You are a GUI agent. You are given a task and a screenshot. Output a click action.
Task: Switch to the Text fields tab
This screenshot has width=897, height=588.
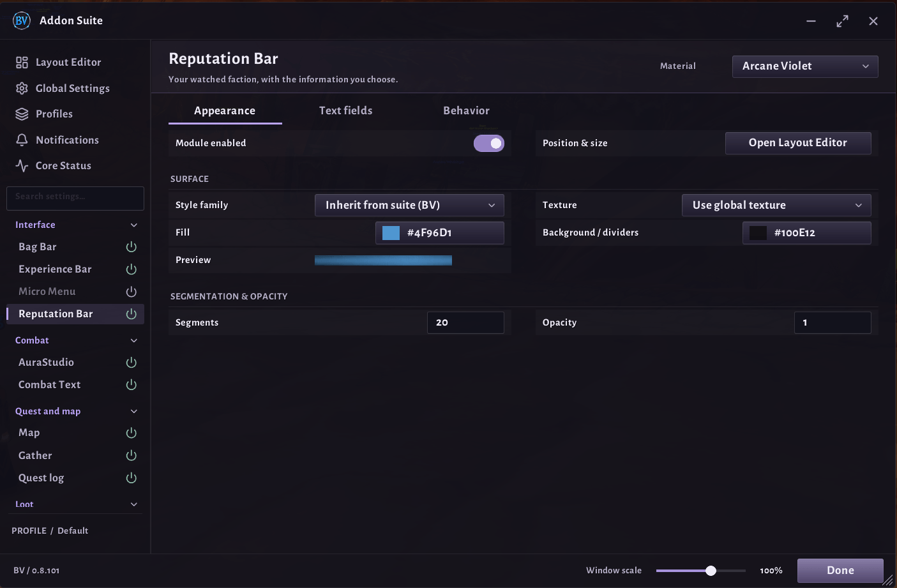[x=345, y=110]
